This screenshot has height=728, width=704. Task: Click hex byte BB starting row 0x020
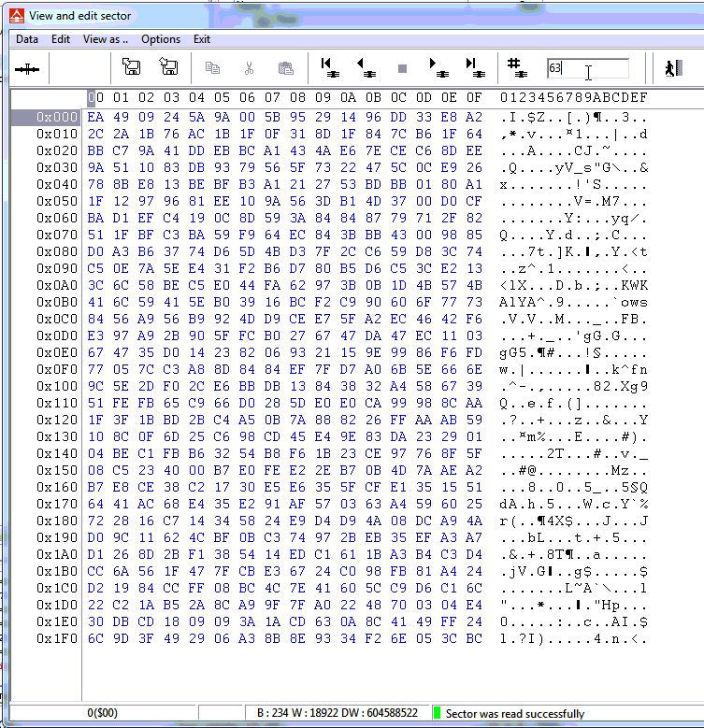tap(95, 150)
